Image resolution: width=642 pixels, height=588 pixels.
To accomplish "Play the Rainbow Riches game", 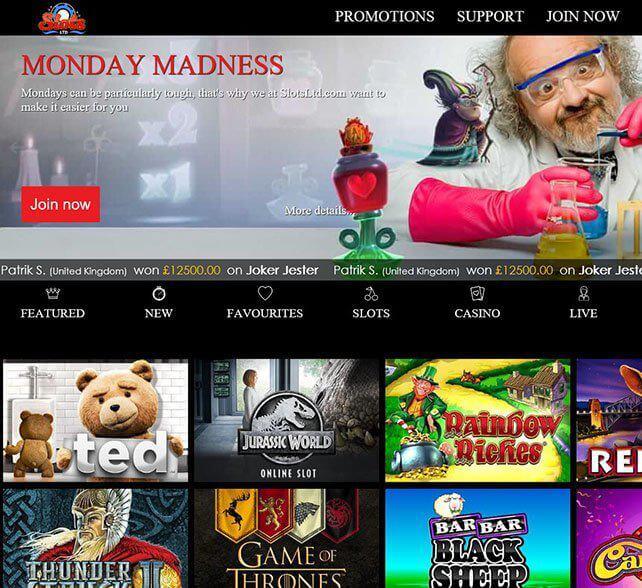I will [477, 421].
